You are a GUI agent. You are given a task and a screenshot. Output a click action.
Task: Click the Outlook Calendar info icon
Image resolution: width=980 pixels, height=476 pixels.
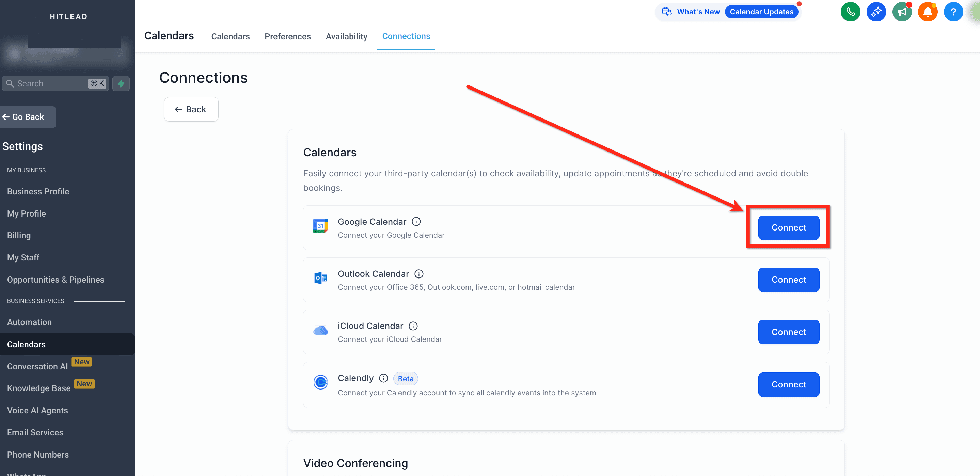[419, 273]
